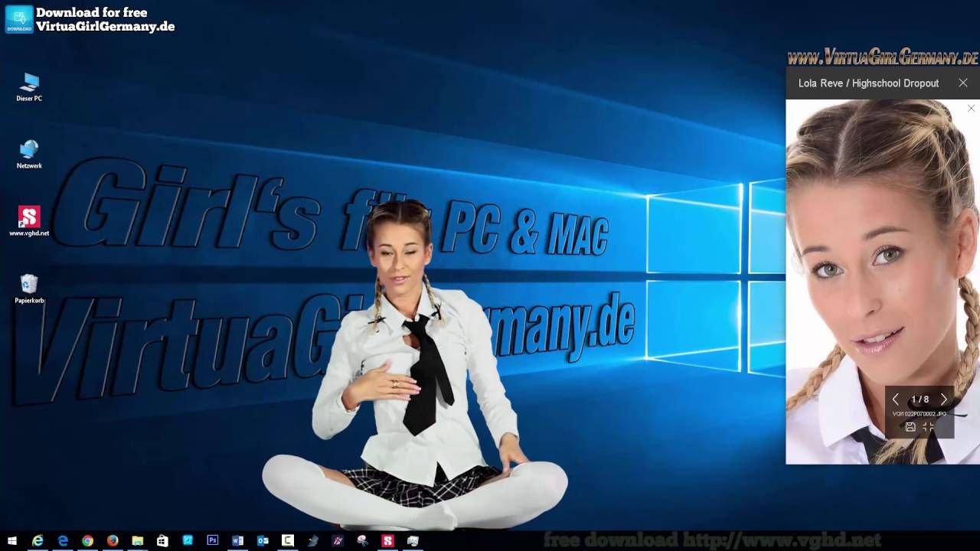Open Microsoft Word from the taskbar

point(237,541)
